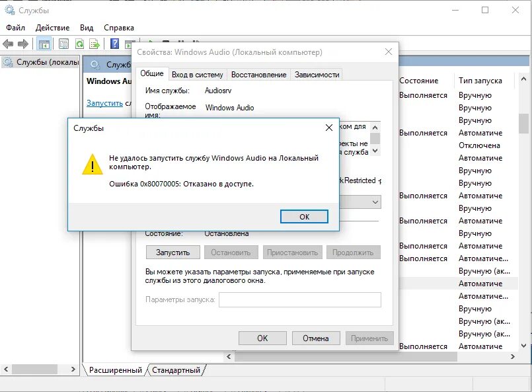Click services list scroll-down arrow
Image resolution: width=532 pixels, height=392 pixels.
[523, 346]
